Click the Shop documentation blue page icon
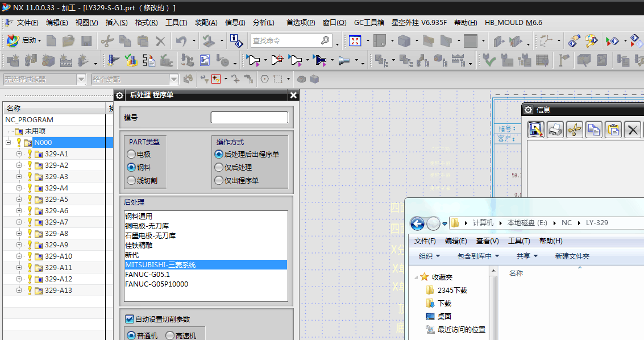The width and height of the screenshot is (644, 340). [205, 61]
